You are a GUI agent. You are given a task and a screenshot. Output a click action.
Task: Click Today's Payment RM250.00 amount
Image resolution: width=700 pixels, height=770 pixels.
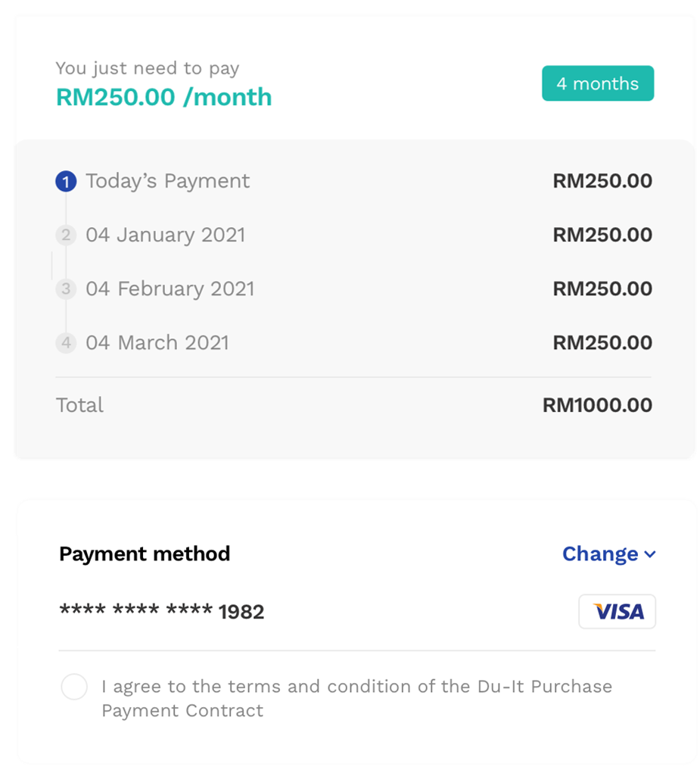[x=602, y=182]
